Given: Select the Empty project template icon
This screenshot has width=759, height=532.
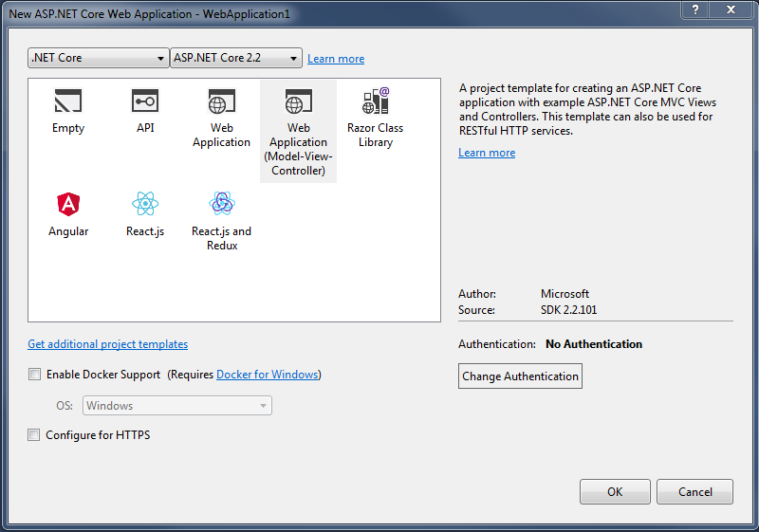Looking at the screenshot, I should click(x=68, y=101).
